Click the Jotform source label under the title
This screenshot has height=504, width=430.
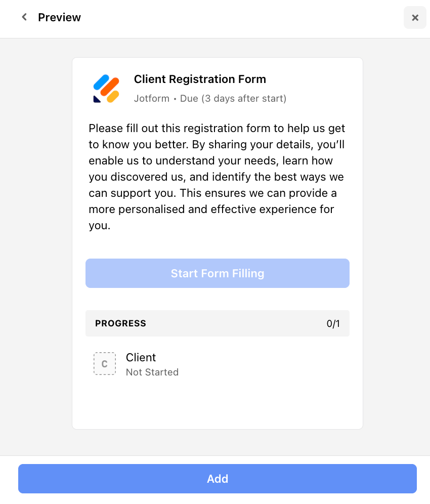pos(151,98)
